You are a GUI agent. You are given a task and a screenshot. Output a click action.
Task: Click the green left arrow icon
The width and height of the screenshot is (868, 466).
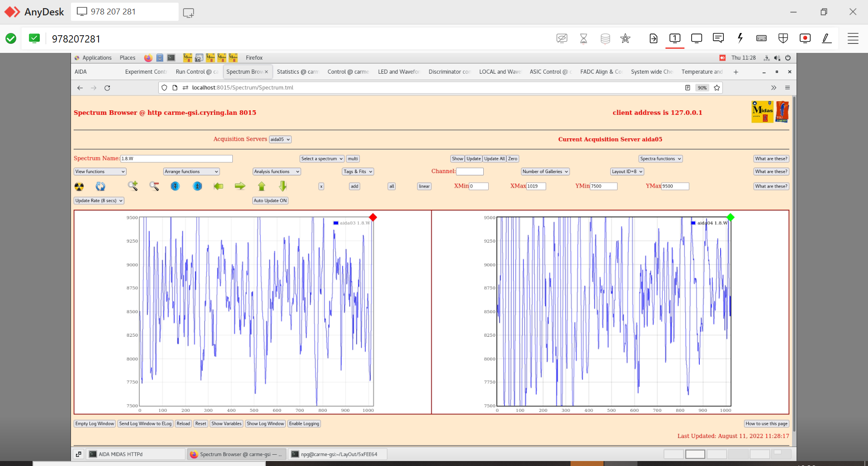[218, 186]
